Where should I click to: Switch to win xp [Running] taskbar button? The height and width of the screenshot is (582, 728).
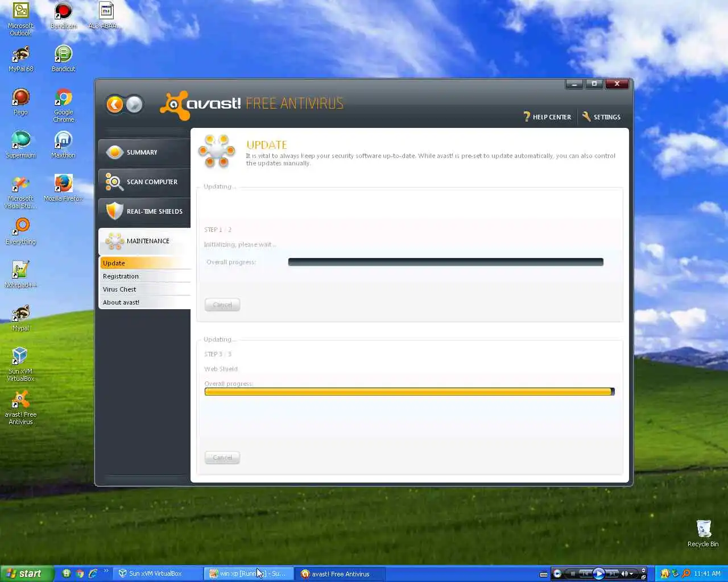249,573
